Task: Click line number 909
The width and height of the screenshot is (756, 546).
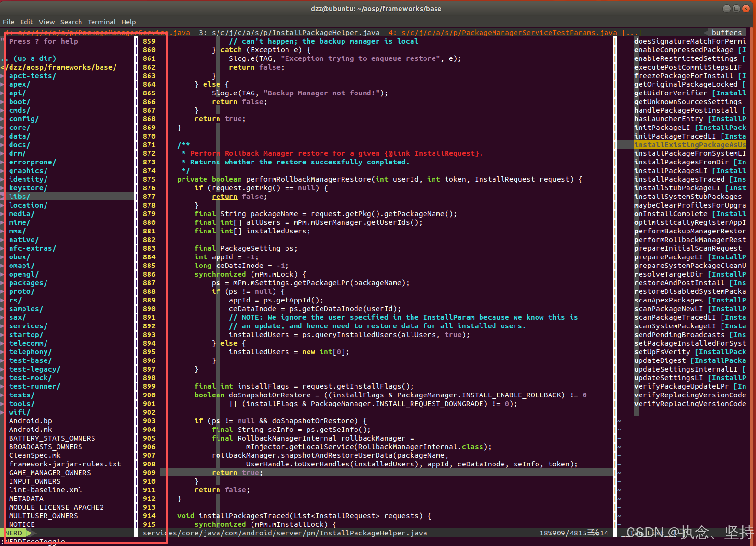Action: 149,473
